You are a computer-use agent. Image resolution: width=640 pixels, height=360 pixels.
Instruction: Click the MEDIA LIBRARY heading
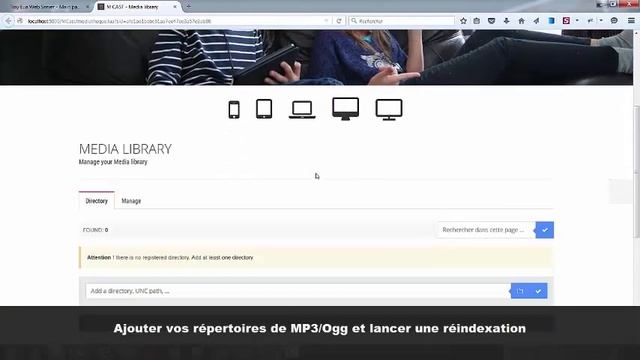(125, 149)
